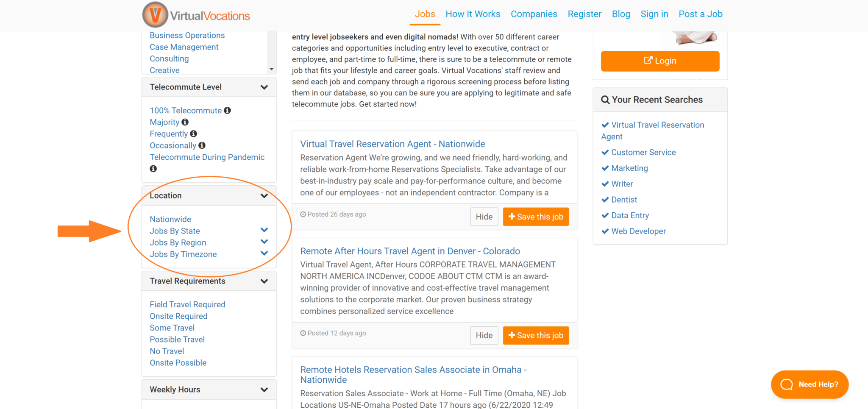Expand Jobs By Timezone chevron
The height and width of the screenshot is (409, 868).
coord(264,253)
